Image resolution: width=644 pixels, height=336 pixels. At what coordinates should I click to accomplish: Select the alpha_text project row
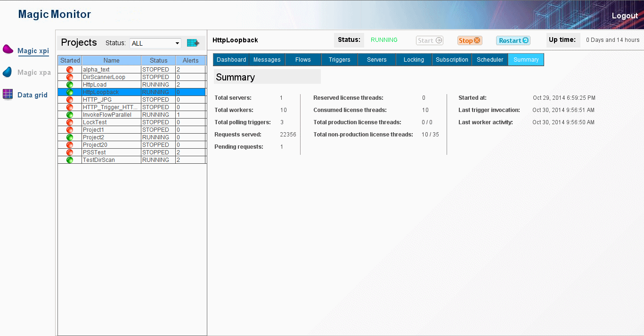(132, 70)
